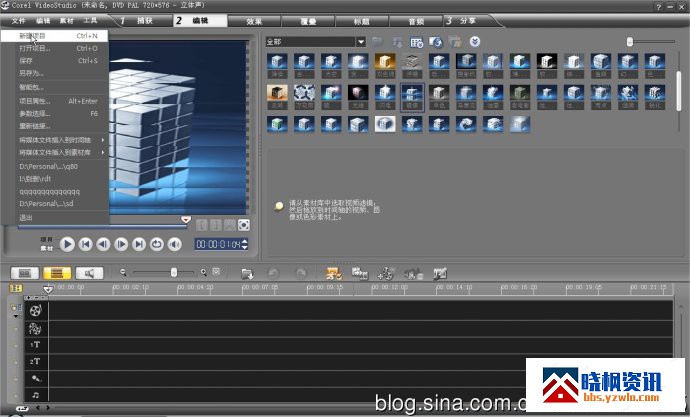Select the highlighted transition thumbnail in library
The width and height of the screenshot is (690, 417).
[411, 96]
